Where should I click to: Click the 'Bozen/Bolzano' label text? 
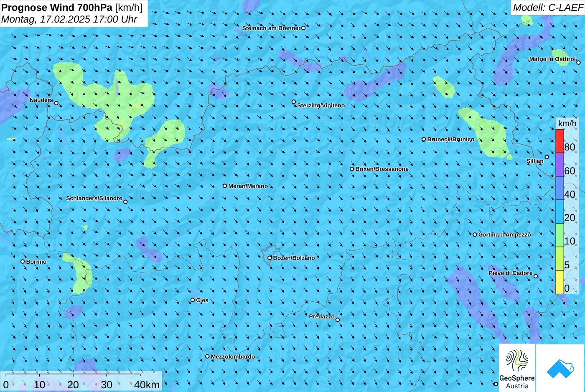[294, 258]
